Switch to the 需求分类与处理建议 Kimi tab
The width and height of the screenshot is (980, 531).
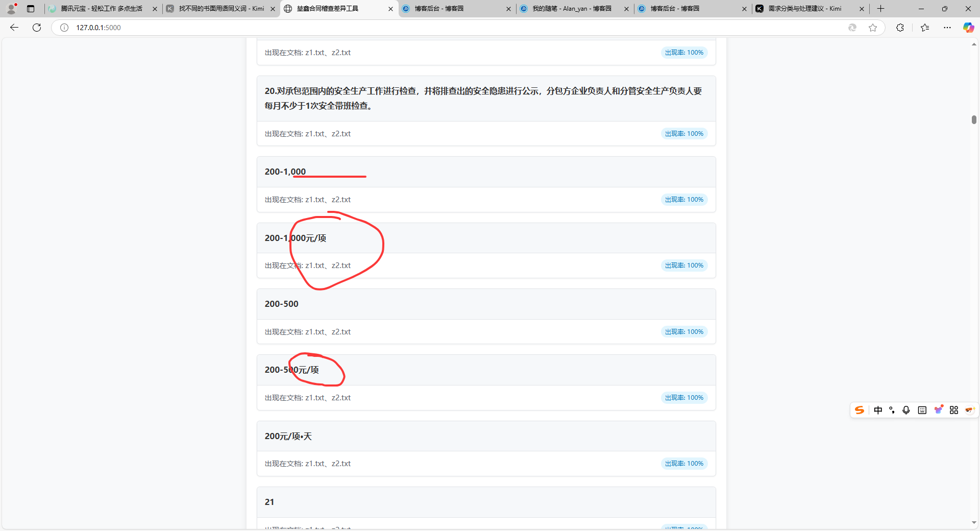point(811,9)
